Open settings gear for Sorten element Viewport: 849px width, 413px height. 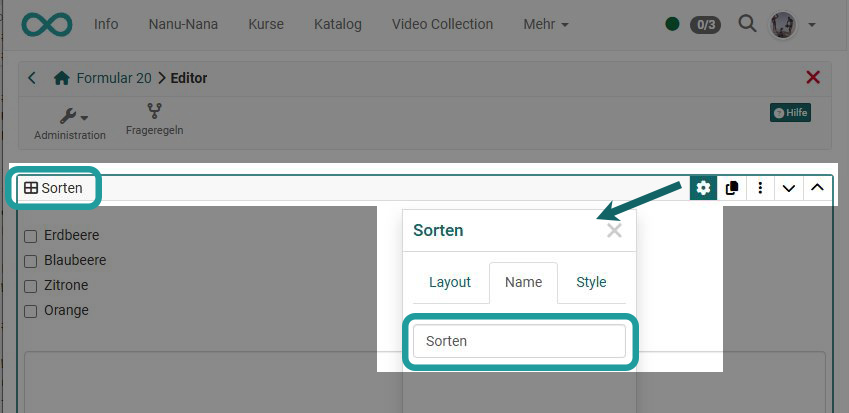coord(703,188)
